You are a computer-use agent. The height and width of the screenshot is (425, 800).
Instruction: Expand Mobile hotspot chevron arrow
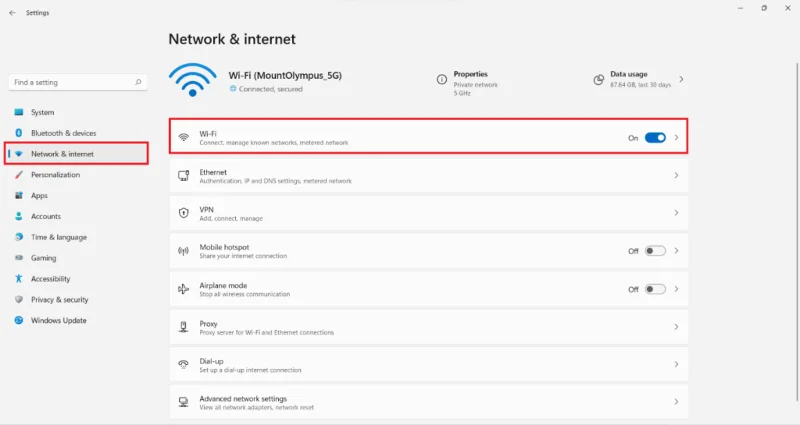pyautogui.click(x=677, y=251)
